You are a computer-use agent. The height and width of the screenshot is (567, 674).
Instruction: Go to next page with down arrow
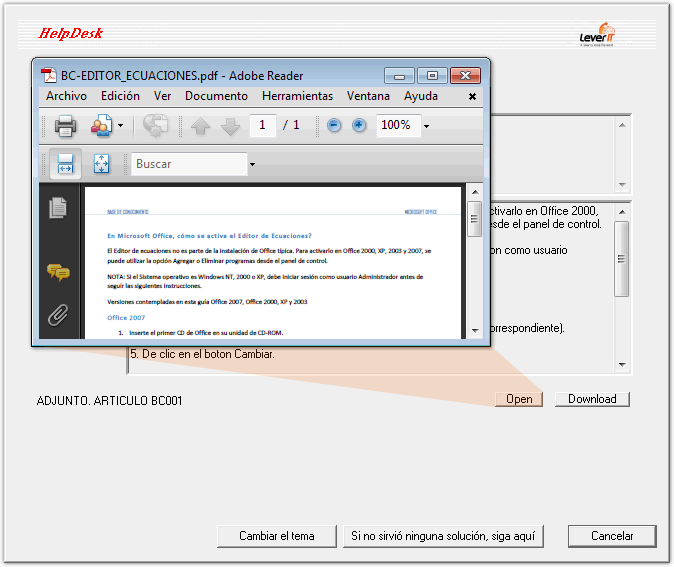[x=230, y=126]
